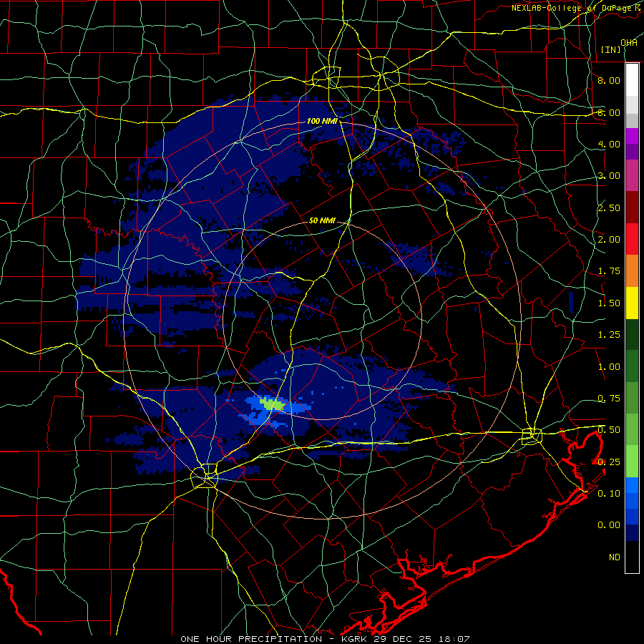Click the light blue swatch above 0.10

pos(632,485)
